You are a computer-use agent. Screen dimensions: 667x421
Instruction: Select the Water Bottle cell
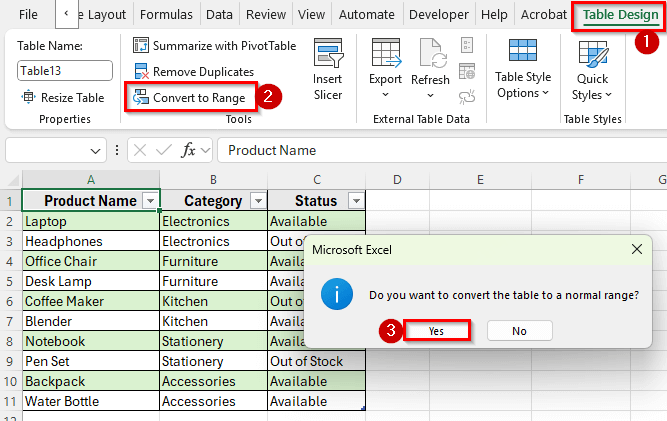click(x=91, y=401)
